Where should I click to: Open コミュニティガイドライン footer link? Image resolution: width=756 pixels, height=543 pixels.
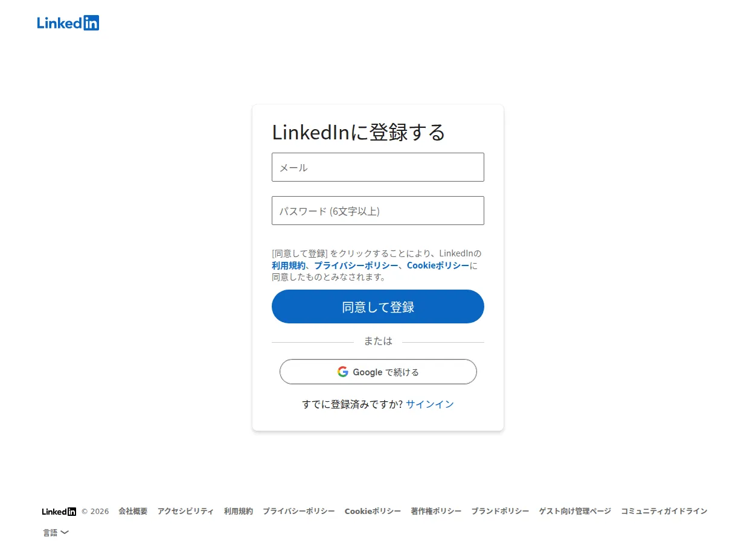664,511
